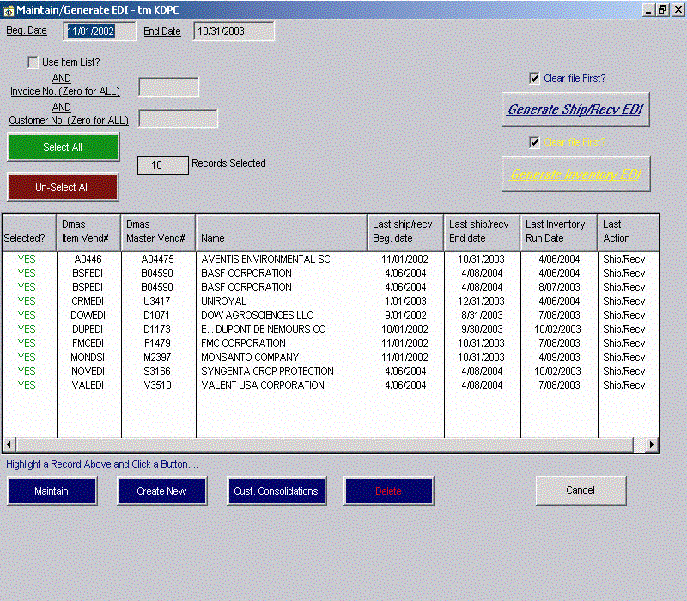This screenshot has width=687, height=601.
Task: Click the 9/30/2003 end date cell
Action: point(482,329)
